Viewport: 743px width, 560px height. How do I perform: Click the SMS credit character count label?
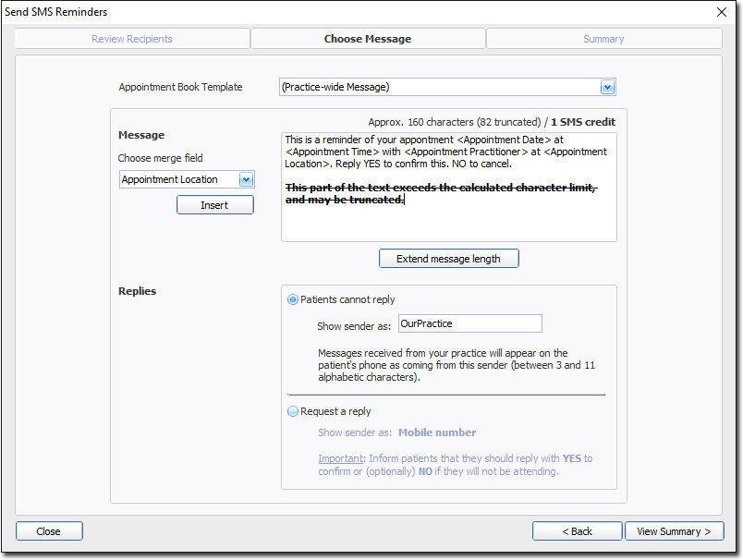[491, 122]
